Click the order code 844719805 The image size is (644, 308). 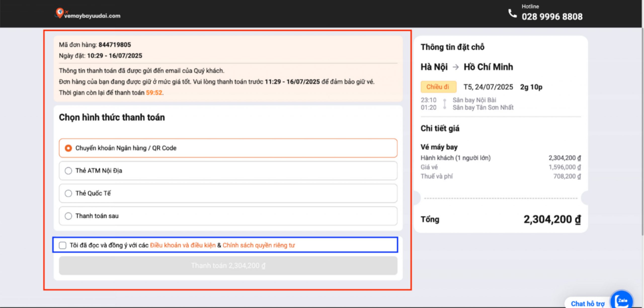click(x=115, y=45)
